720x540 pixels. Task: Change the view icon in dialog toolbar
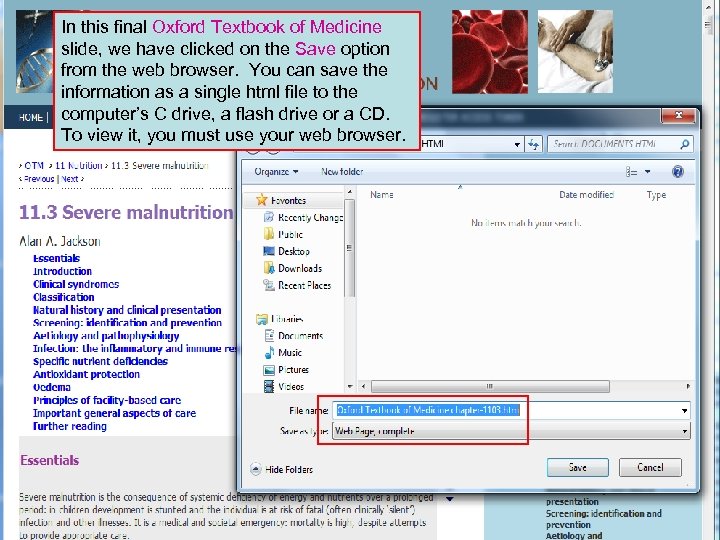(631, 172)
